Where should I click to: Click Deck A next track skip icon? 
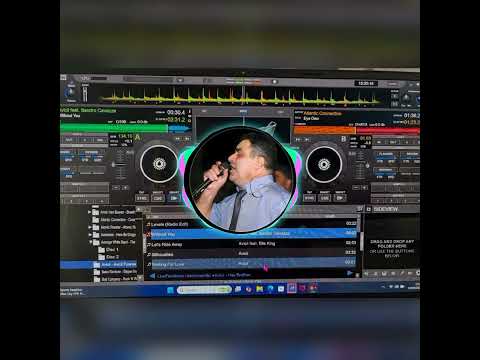[187, 138]
